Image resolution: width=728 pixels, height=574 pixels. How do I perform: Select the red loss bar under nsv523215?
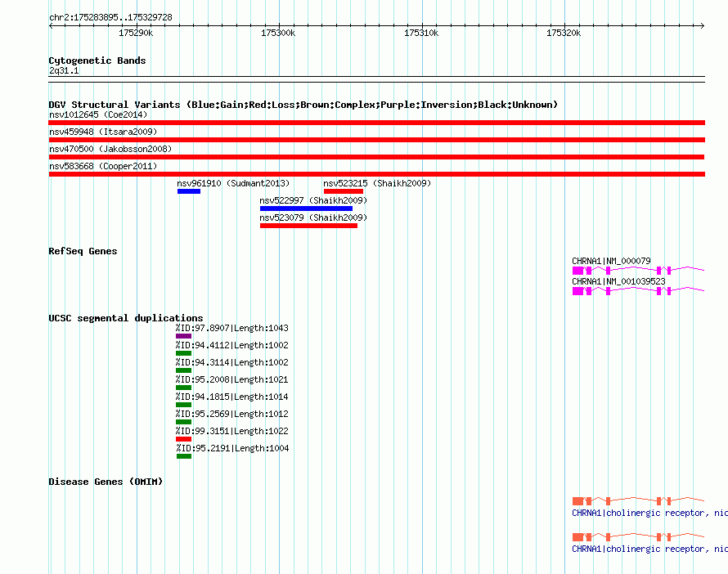(x=344, y=191)
